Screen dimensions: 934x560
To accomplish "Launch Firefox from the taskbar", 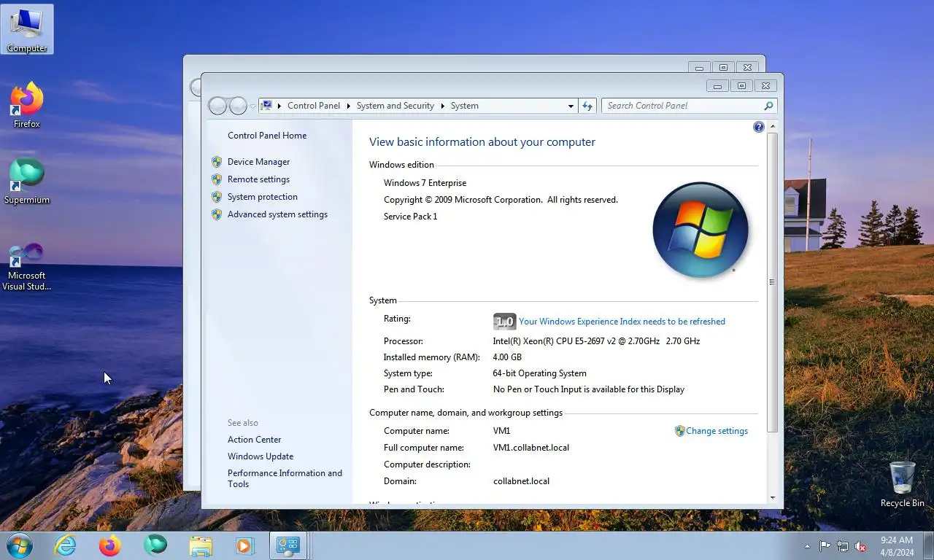I will point(110,545).
